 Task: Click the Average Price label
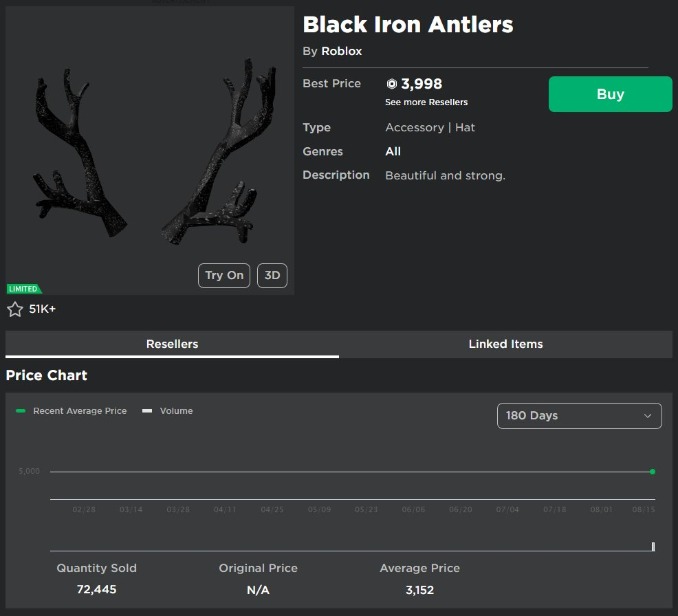tap(420, 568)
